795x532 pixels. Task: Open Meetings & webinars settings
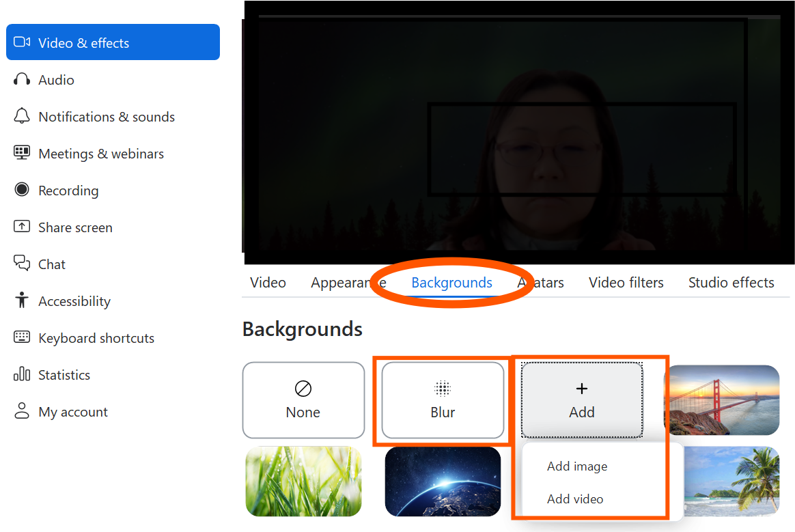coord(113,154)
